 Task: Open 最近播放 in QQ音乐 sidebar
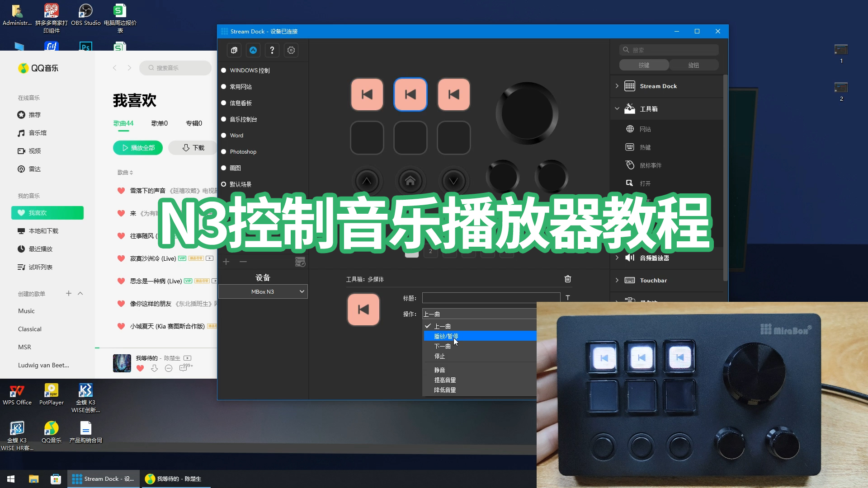(35, 249)
